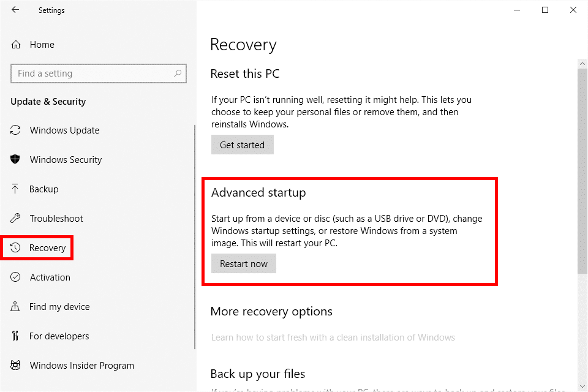The height and width of the screenshot is (392, 588).
Task: Minimize the Settings window
Action: click(517, 10)
